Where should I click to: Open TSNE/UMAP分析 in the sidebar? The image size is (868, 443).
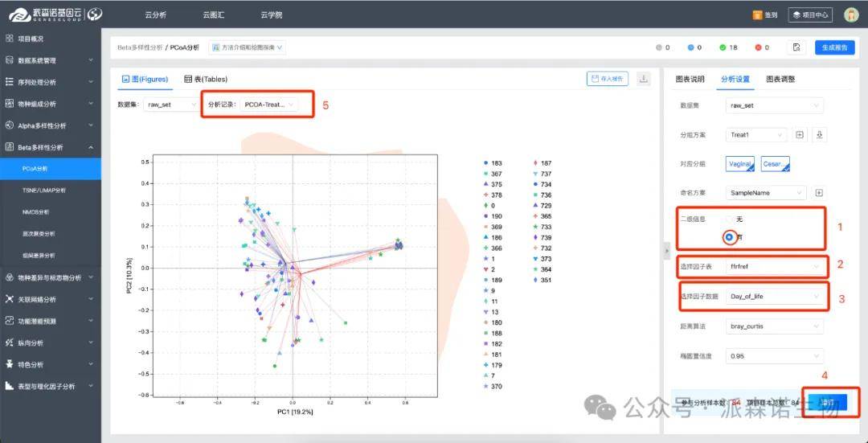(x=44, y=191)
